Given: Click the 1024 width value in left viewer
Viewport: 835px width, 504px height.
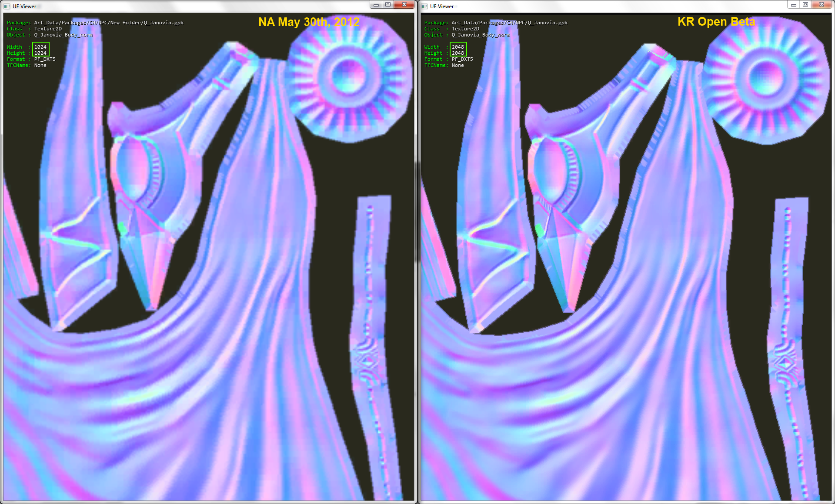Looking at the screenshot, I should pos(40,47).
